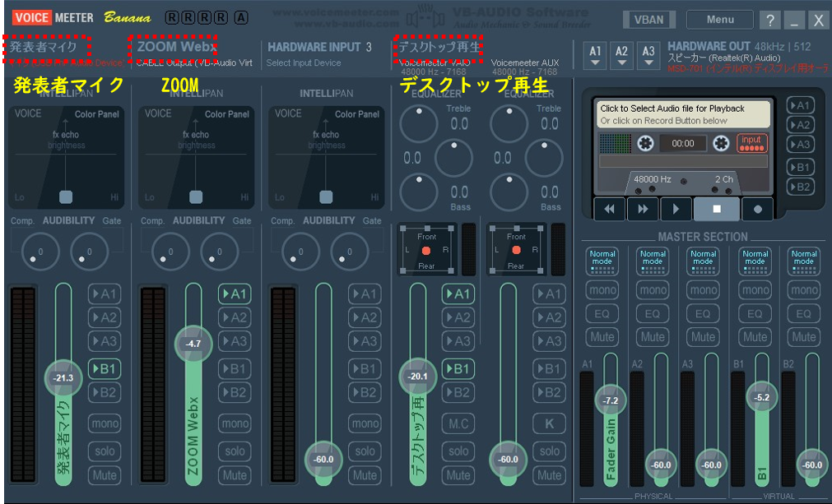Image resolution: width=832 pixels, height=504 pixels.
Task: Mute the B1 master bus
Action: tap(755, 337)
